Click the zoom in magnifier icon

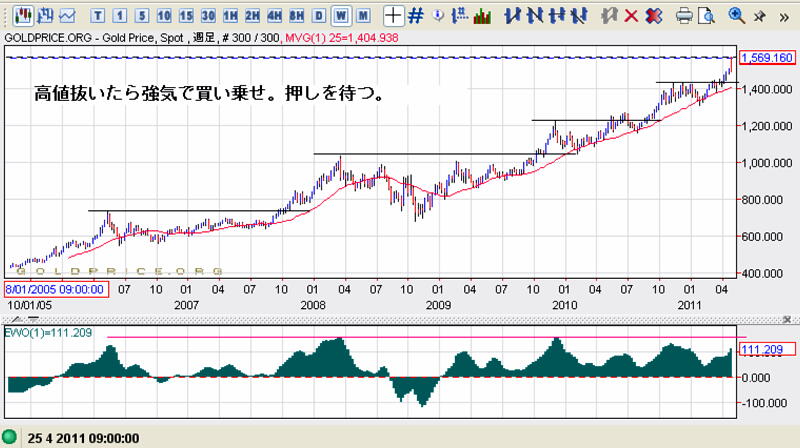[x=737, y=16]
